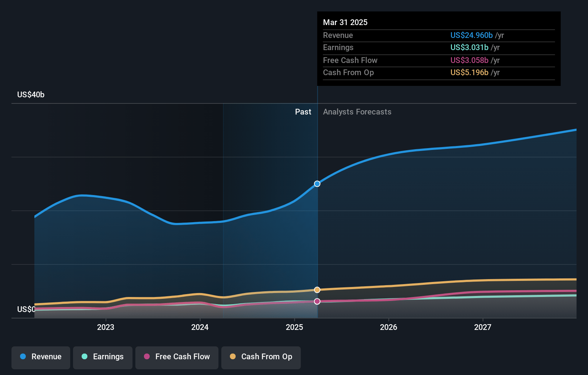
Task: Click the US$40b y-axis label
Action: point(31,94)
